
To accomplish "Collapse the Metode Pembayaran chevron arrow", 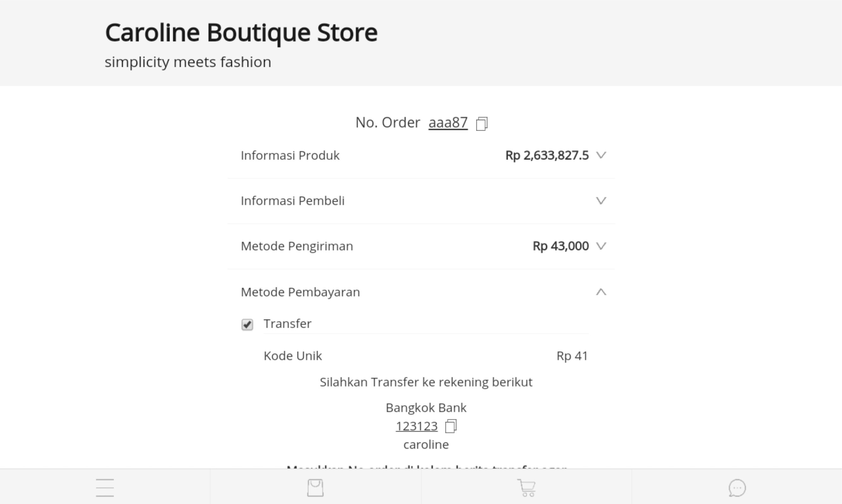I will pyautogui.click(x=601, y=292).
